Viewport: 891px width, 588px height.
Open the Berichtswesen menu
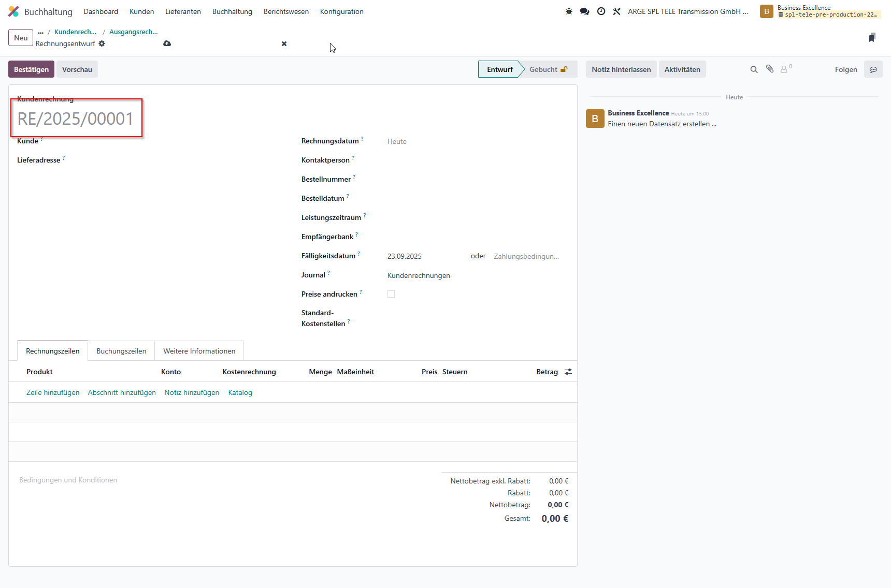[286, 11]
